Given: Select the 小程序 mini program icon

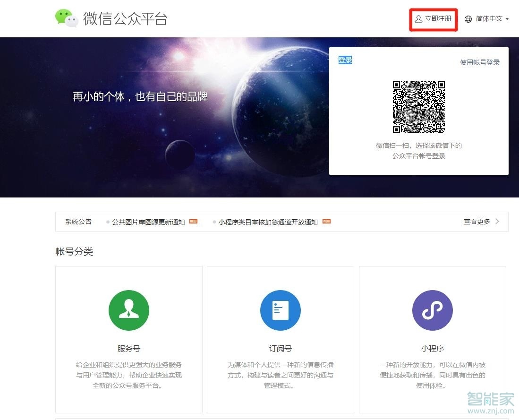Looking at the screenshot, I should [x=433, y=310].
